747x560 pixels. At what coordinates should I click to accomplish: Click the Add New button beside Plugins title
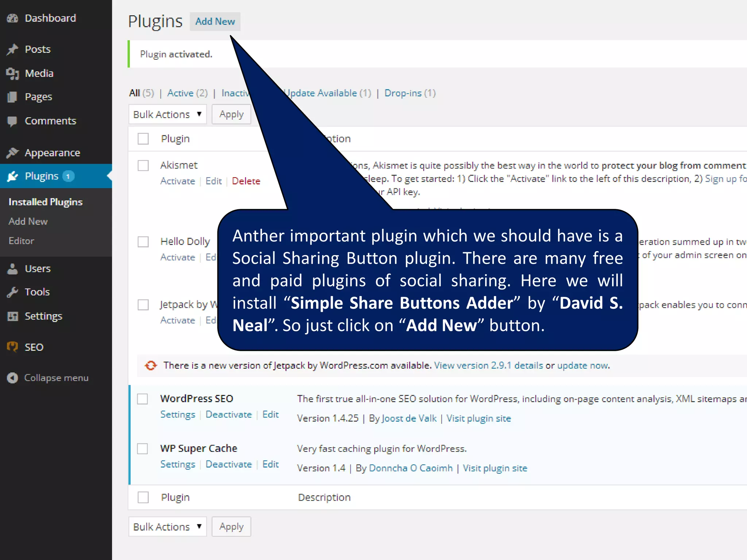[x=215, y=22]
